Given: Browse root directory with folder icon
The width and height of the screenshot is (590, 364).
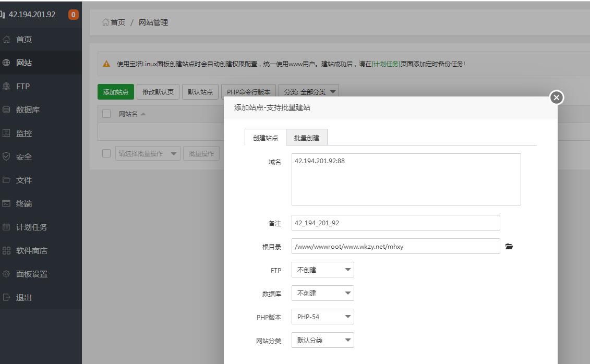Looking at the screenshot, I should 509,247.
